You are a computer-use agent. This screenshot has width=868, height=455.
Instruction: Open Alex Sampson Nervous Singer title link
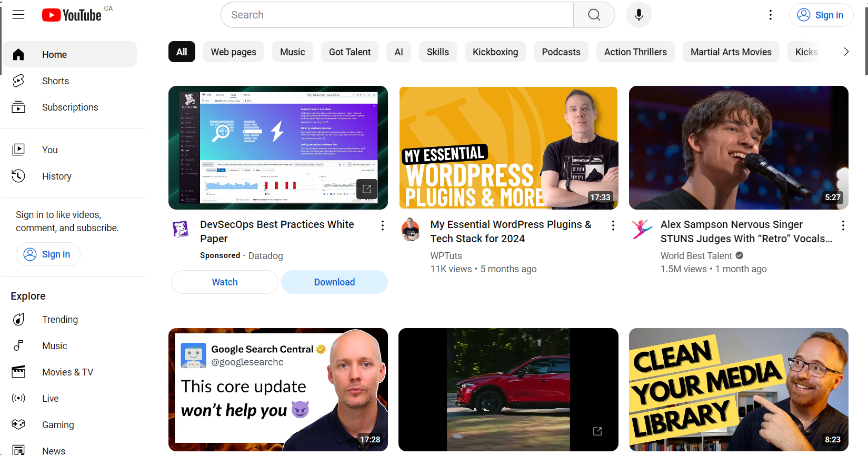[746, 231]
